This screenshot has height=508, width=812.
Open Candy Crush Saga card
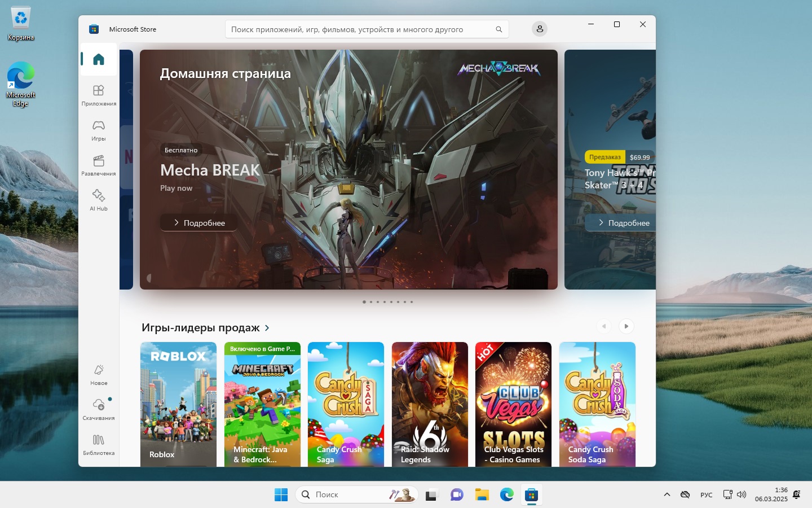point(346,404)
